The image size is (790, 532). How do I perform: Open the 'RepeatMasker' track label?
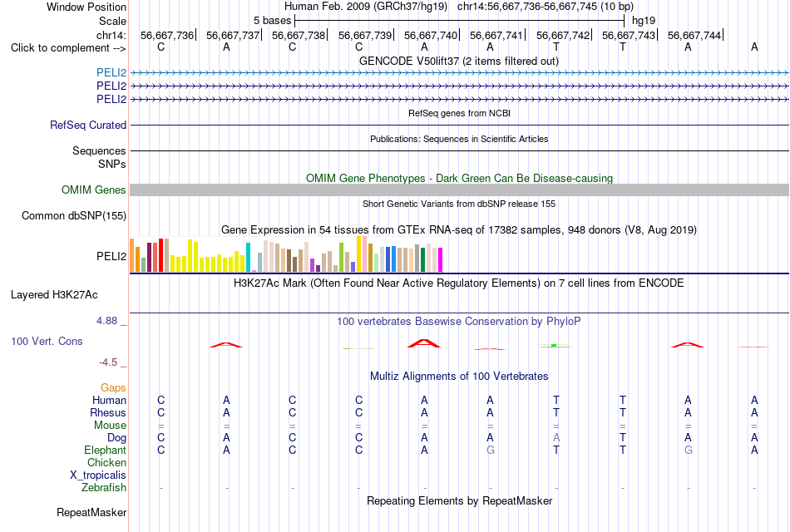[91, 512]
